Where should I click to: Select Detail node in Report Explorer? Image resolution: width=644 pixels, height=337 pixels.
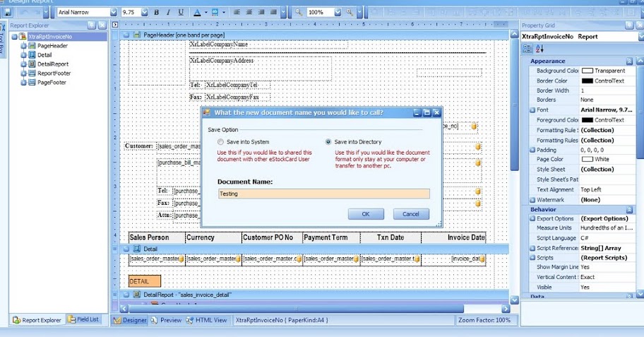tap(44, 54)
